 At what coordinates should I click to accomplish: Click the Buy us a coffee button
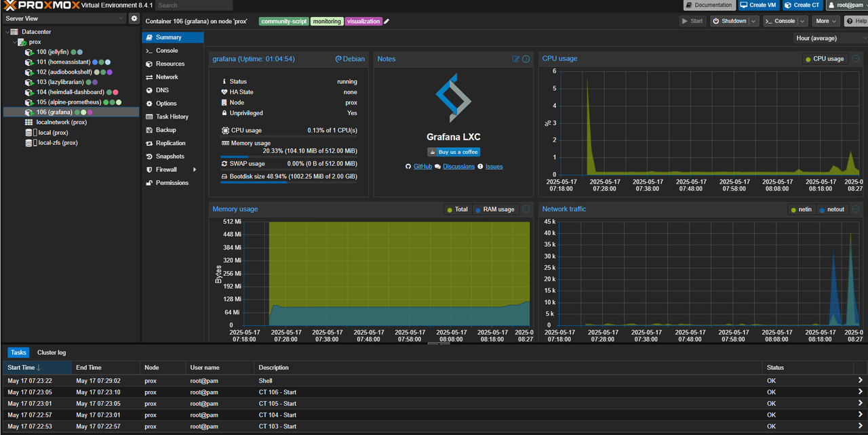point(454,152)
